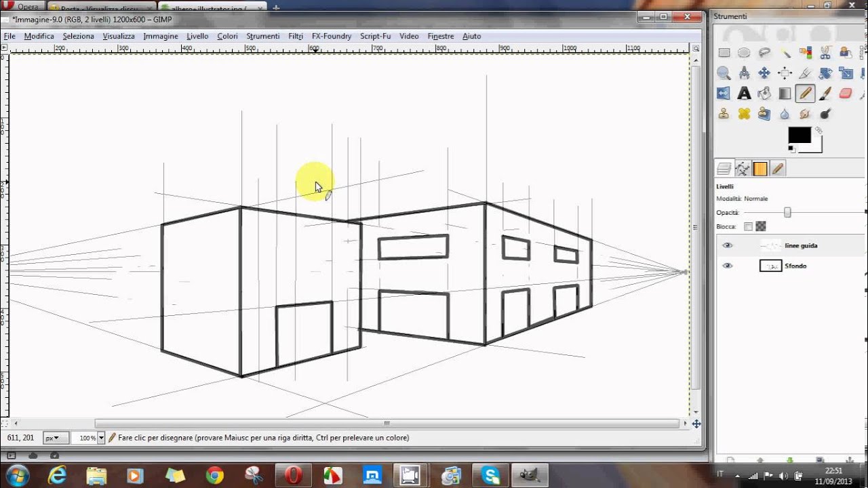Open the File menu
Viewport: 868px width, 488px height.
pos(9,36)
